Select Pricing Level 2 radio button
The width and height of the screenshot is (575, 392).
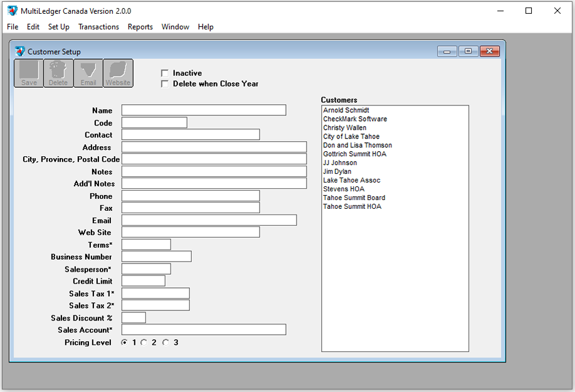144,342
